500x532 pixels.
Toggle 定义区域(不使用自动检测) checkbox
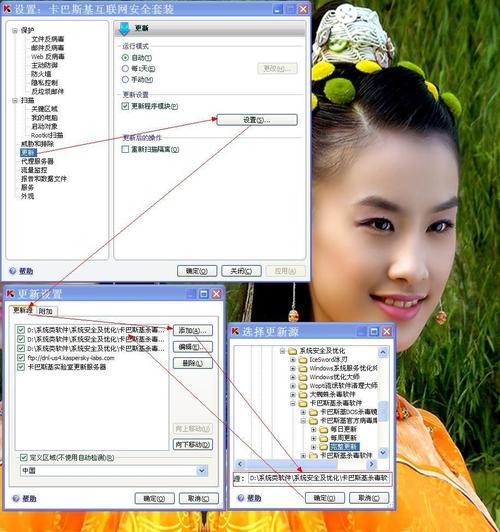point(23,458)
